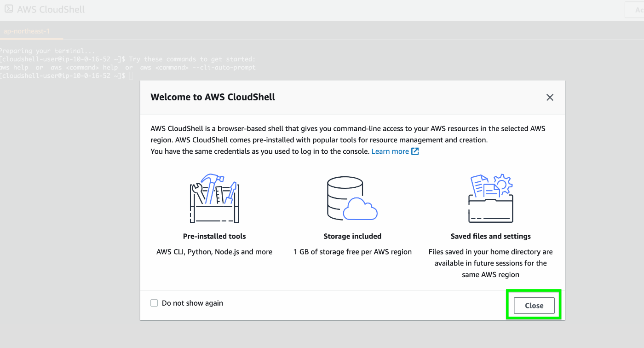
Task: Click the text 1 GB of storage free per AWS region
Action: pos(352,252)
